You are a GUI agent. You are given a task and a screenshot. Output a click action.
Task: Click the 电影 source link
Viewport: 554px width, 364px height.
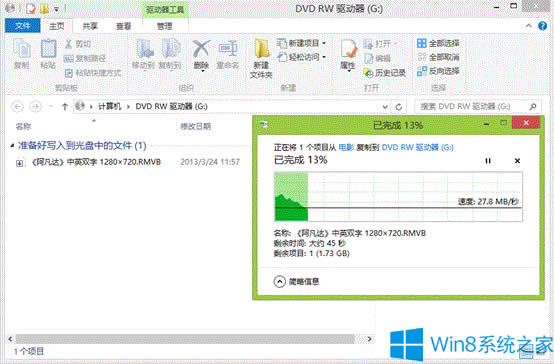pyautogui.click(x=346, y=147)
